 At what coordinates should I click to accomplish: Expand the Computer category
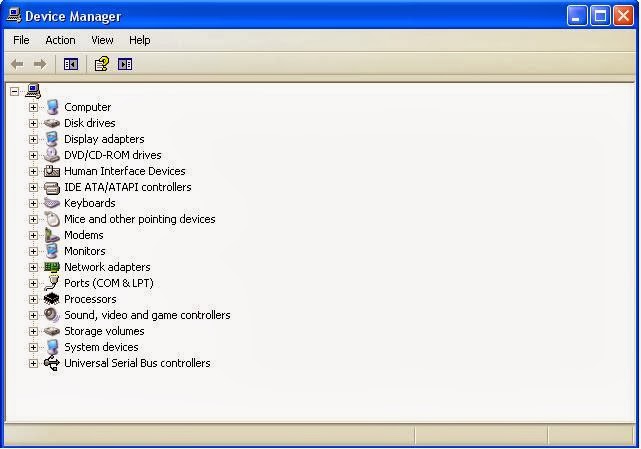[33, 107]
